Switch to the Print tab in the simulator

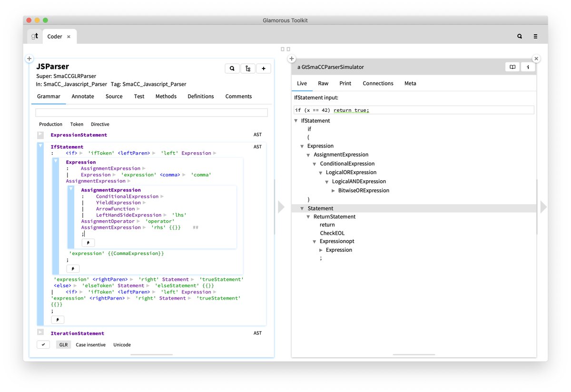[x=345, y=83]
